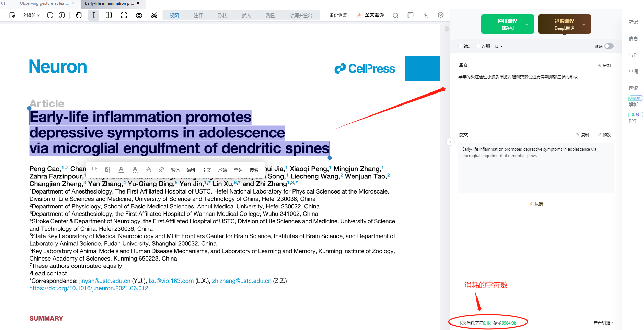Viewport: 644px width, 330px height.
Task: Open the 218% zoom level dropdown
Action: click(31, 15)
